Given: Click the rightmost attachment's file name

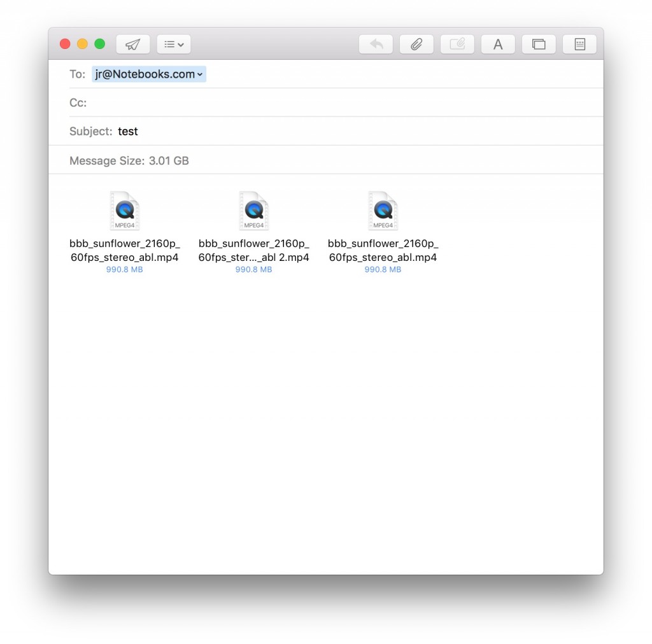Looking at the screenshot, I should point(383,250).
